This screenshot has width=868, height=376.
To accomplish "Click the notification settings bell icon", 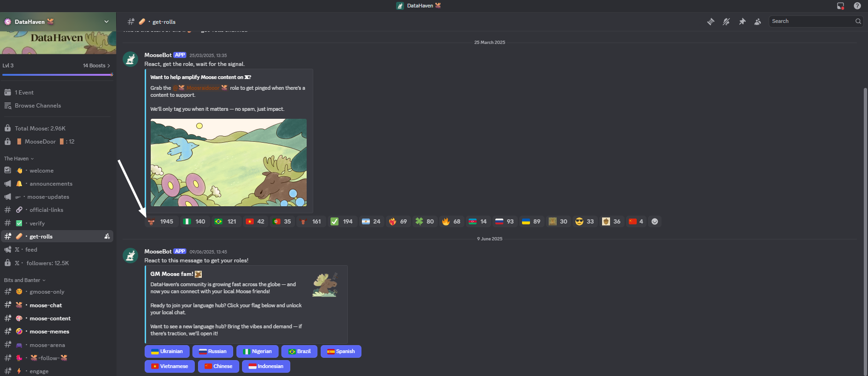I will [x=726, y=22].
